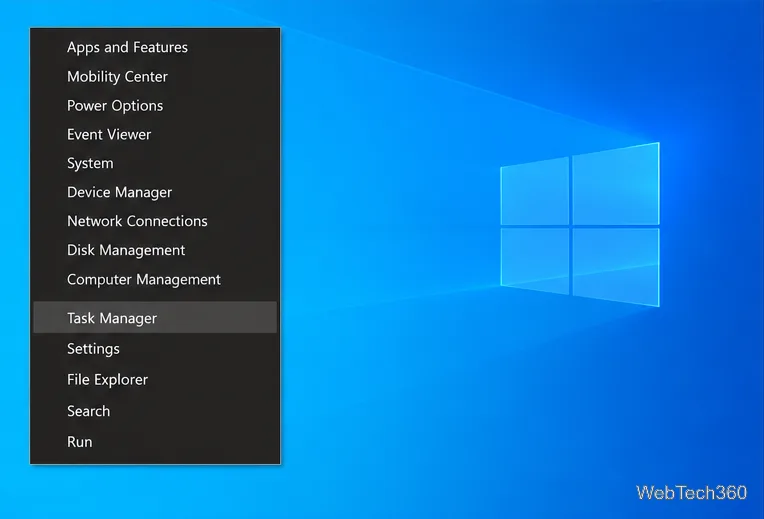Choose the System menu entry
This screenshot has height=519, width=764.
pyautogui.click(x=155, y=163)
